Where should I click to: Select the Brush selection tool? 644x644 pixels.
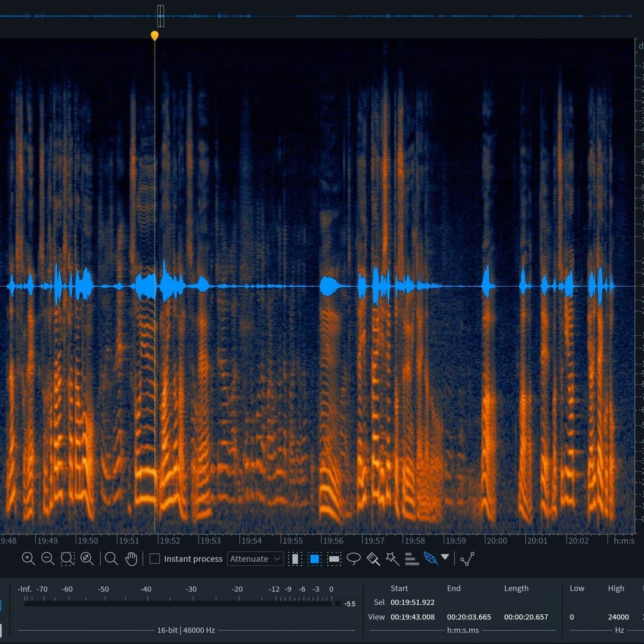(x=373, y=559)
